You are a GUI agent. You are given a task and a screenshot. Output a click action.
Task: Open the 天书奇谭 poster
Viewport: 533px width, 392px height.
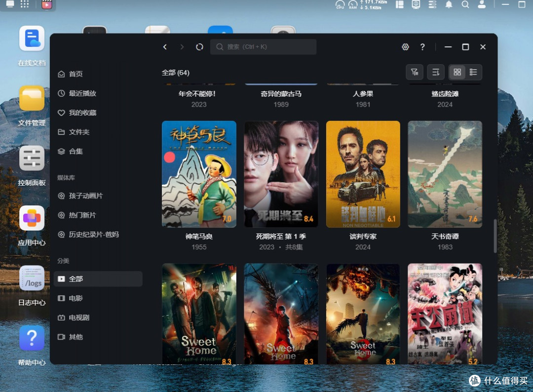click(x=445, y=174)
